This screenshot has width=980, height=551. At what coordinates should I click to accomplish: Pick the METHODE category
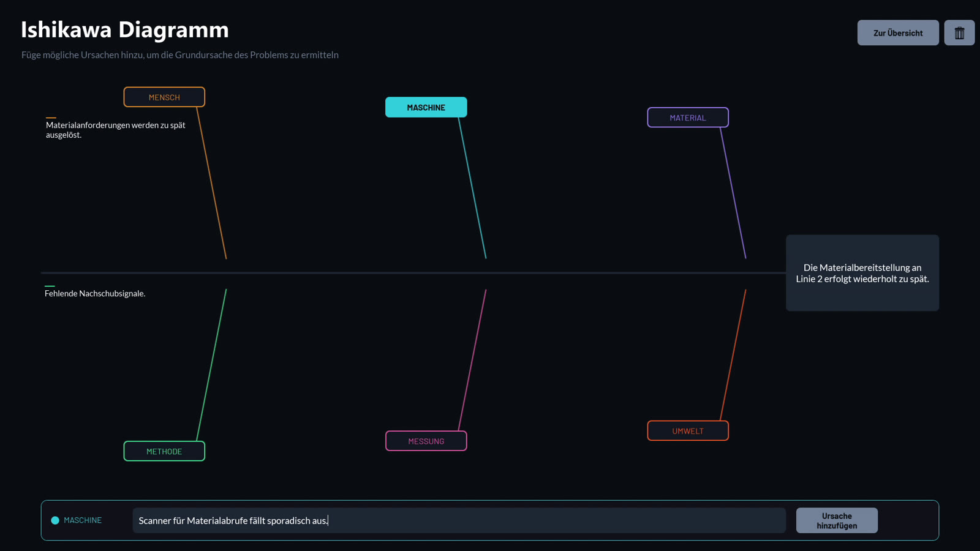[x=164, y=451]
